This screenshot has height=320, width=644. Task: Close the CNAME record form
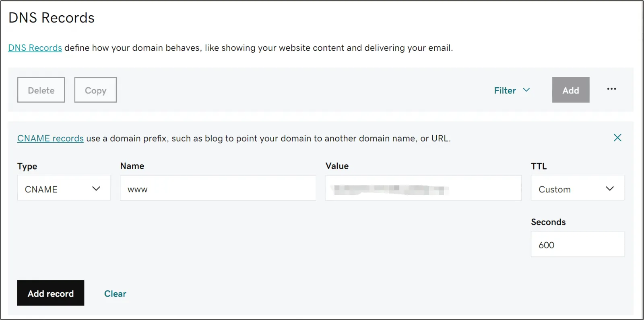(x=617, y=138)
